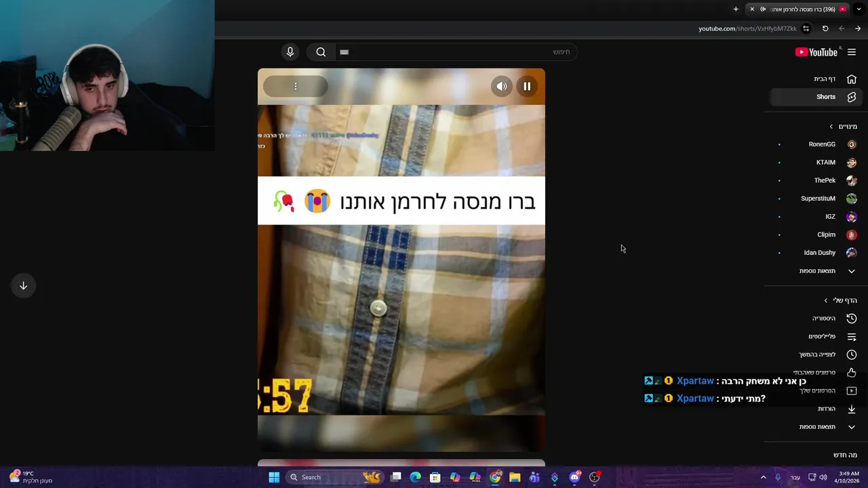Go to next Short with the down arrow
868x488 pixels.
tap(23, 286)
